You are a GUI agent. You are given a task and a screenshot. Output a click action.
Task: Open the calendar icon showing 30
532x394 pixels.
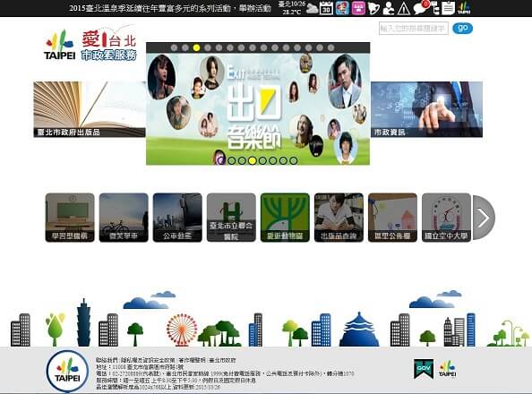click(326, 8)
